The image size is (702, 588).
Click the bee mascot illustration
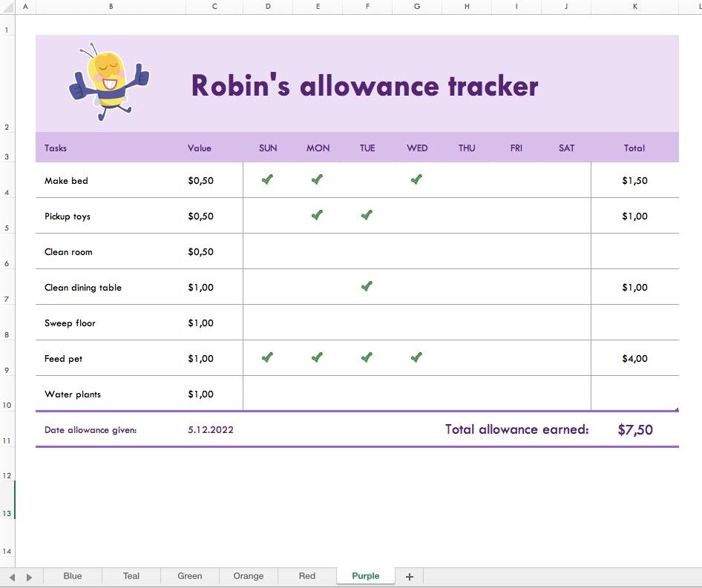(x=109, y=81)
